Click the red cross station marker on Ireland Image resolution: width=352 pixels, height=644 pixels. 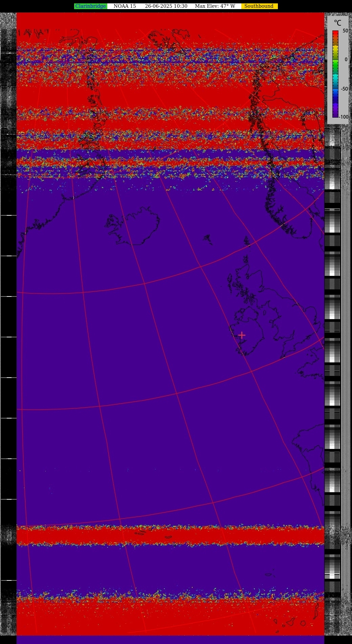(x=242, y=335)
